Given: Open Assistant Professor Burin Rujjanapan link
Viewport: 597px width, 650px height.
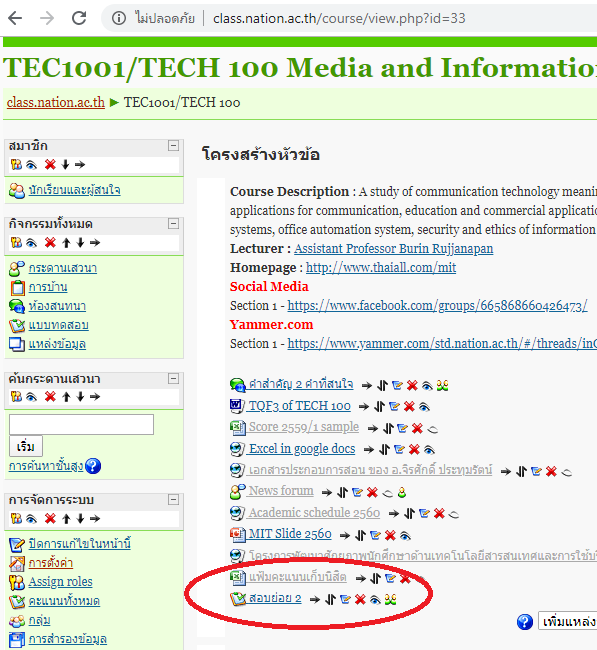Looking at the screenshot, I should (x=394, y=249).
